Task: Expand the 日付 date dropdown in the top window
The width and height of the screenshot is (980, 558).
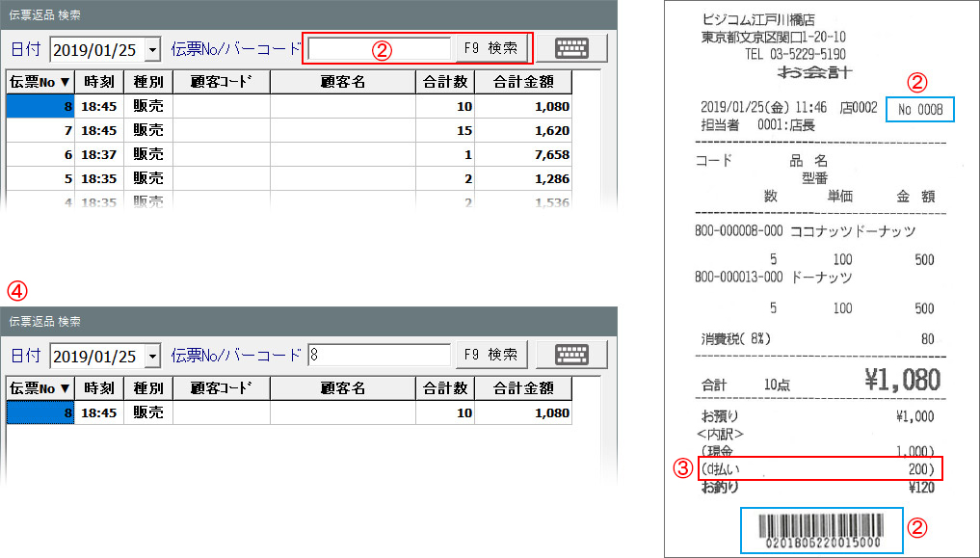Action: point(152,49)
